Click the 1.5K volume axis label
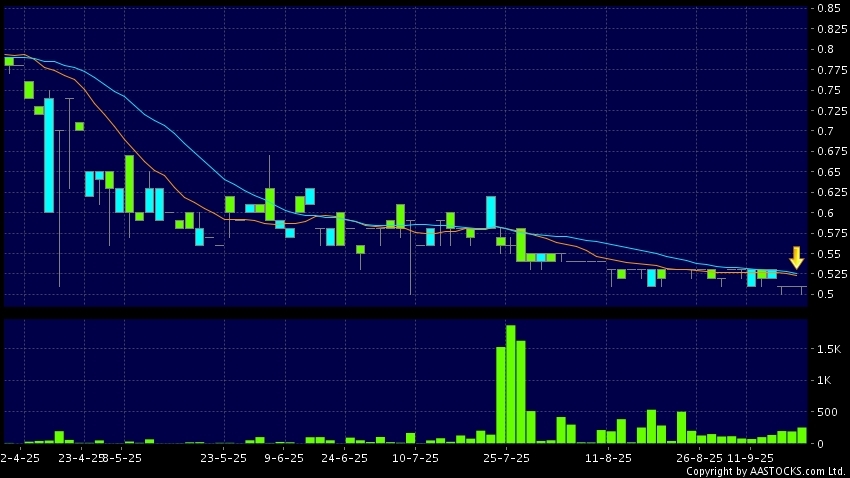Image resolution: width=850 pixels, height=478 pixels. (x=829, y=349)
